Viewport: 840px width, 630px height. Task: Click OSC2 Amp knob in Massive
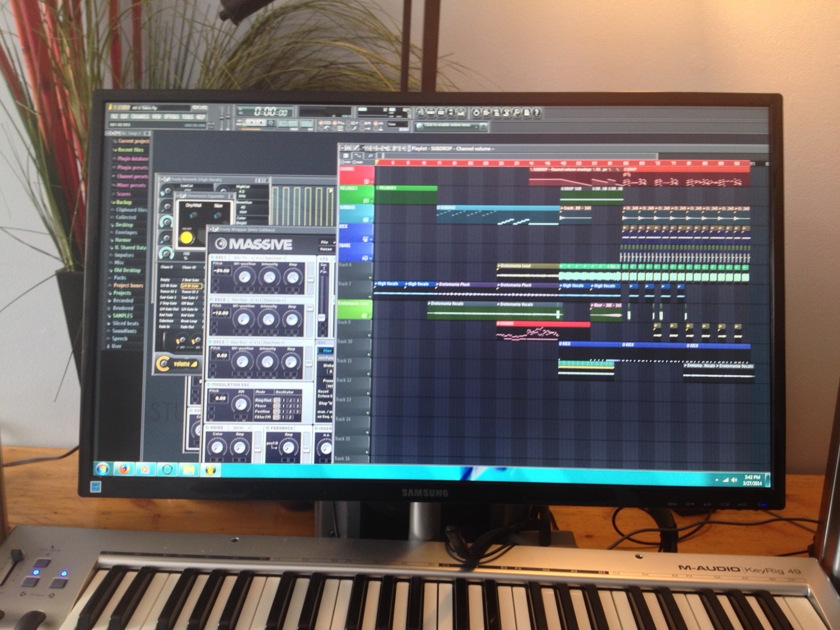[292, 319]
